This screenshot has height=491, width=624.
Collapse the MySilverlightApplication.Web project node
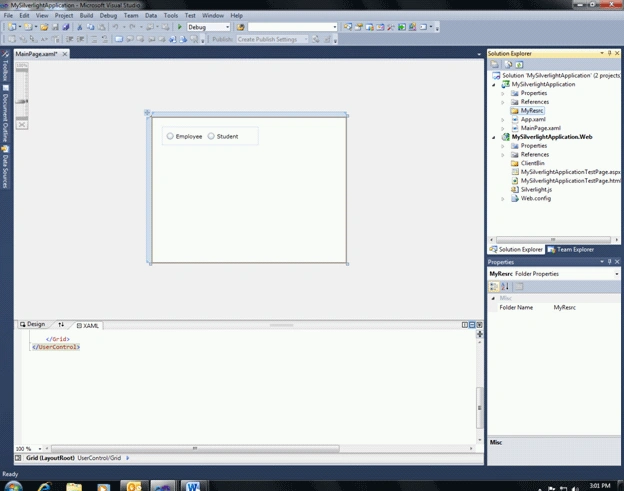pos(494,137)
